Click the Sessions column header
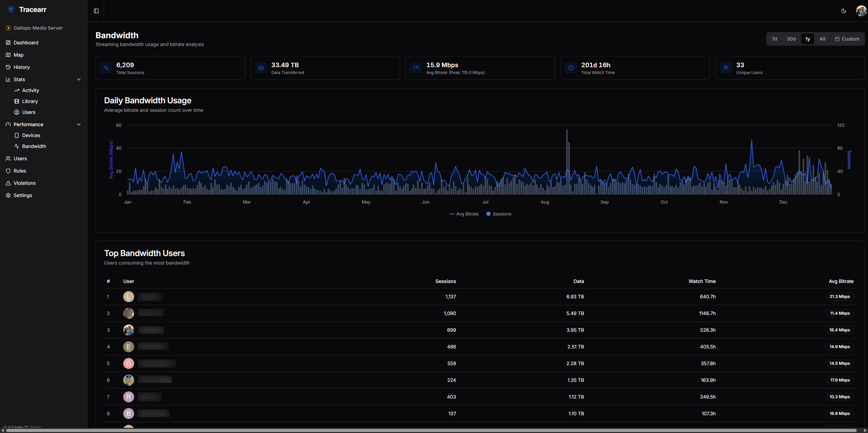Viewport: 868px width, 433px height. pos(445,281)
